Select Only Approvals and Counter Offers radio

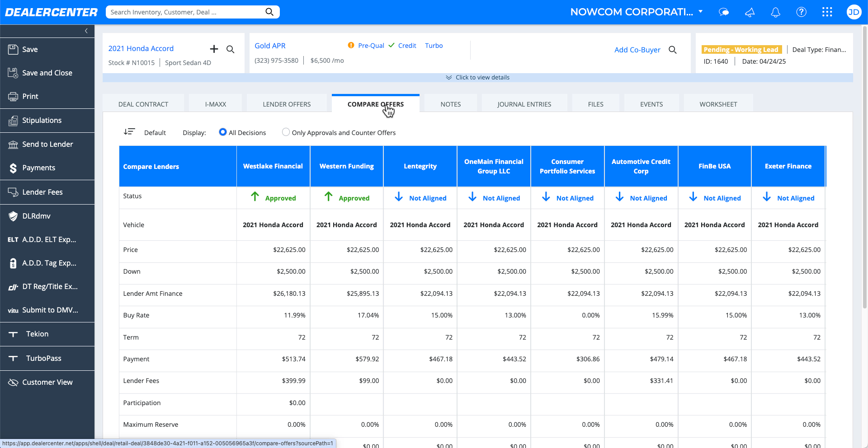(286, 132)
